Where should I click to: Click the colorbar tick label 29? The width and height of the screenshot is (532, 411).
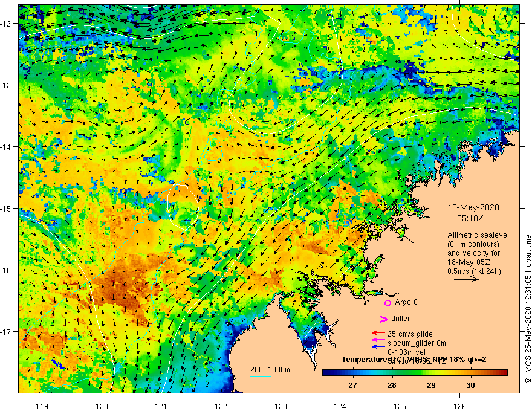point(431,385)
